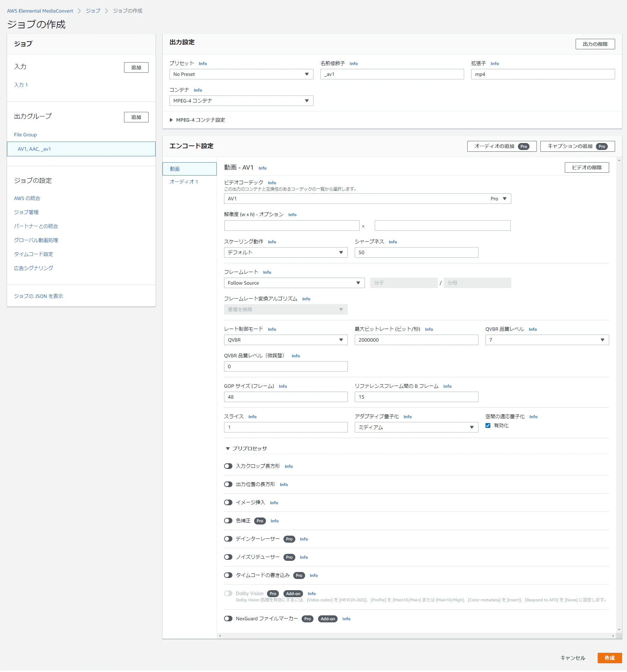Click Info icon next to ノイズリデューサー
This screenshot has height=672, width=627.
pos(304,557)
